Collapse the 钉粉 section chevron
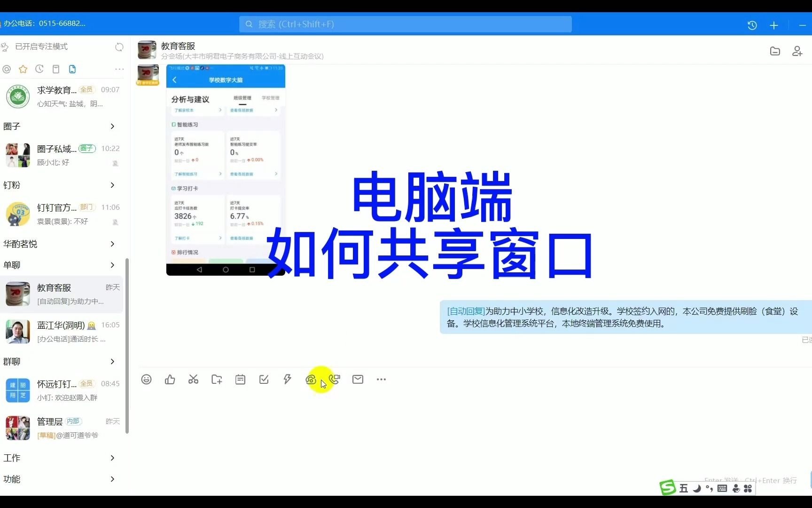 pyautogui.click(x=112, y=185)
